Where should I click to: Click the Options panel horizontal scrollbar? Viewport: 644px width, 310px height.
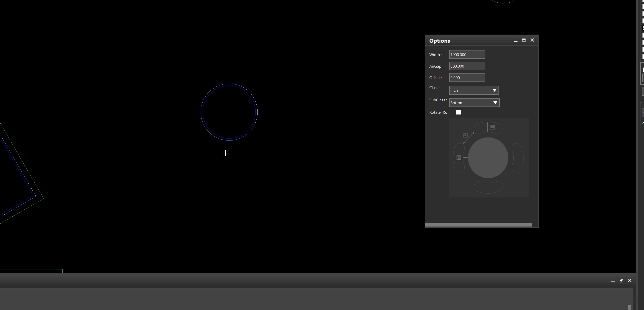(478, 225)
